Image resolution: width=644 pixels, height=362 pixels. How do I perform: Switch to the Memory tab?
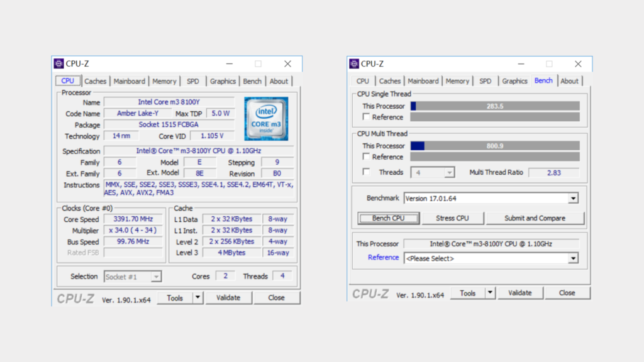164,80
